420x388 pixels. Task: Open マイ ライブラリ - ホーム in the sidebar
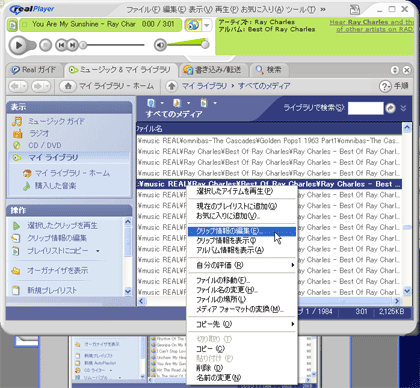(x=72, y=173)
